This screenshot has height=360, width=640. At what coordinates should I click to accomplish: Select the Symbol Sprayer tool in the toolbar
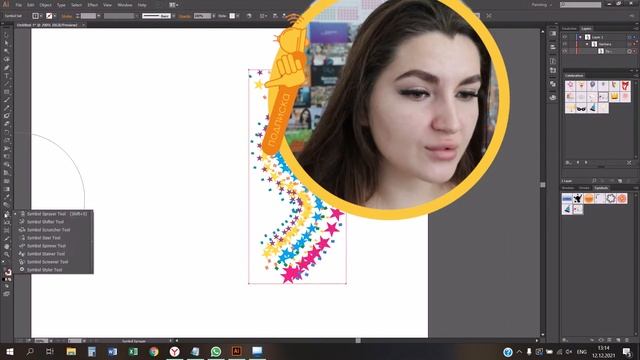(7, 214)
